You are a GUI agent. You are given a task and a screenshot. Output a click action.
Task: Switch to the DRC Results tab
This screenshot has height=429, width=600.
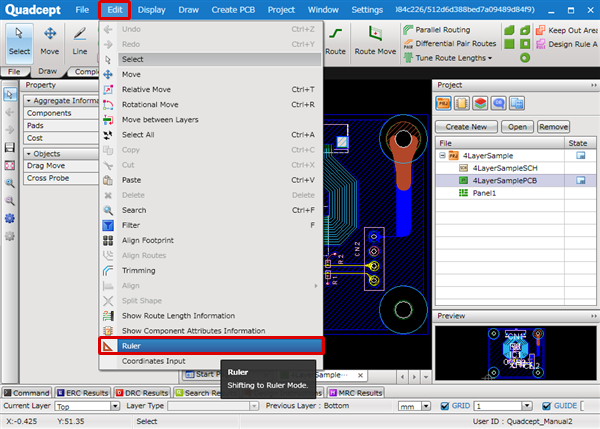tap(142, 393)
